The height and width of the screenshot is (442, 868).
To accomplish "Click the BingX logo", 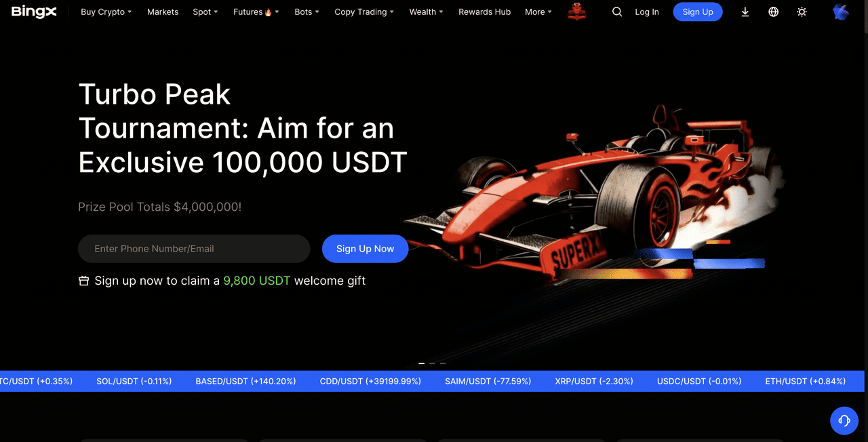I will pyautogui.click(x=34, y=12).
